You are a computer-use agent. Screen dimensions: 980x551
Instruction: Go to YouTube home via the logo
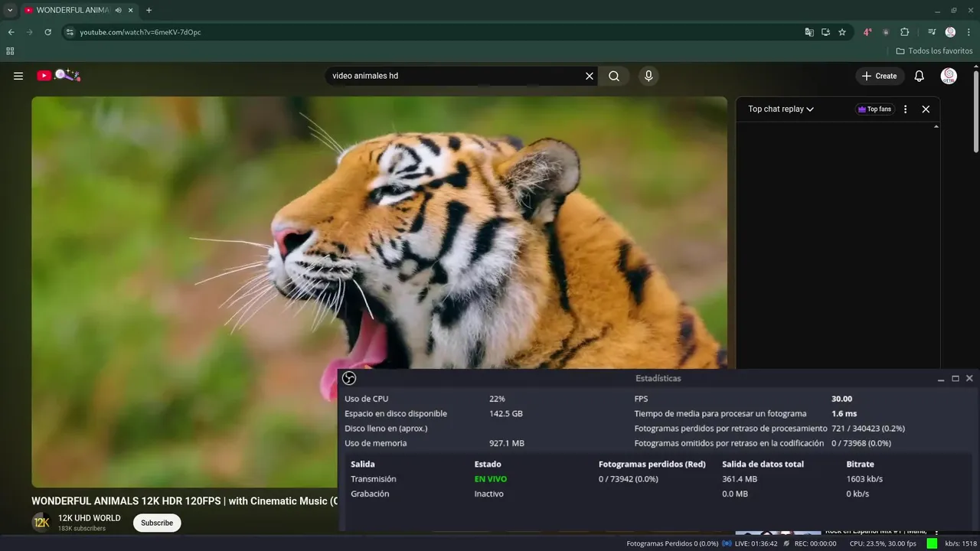[x=58, y=75]
